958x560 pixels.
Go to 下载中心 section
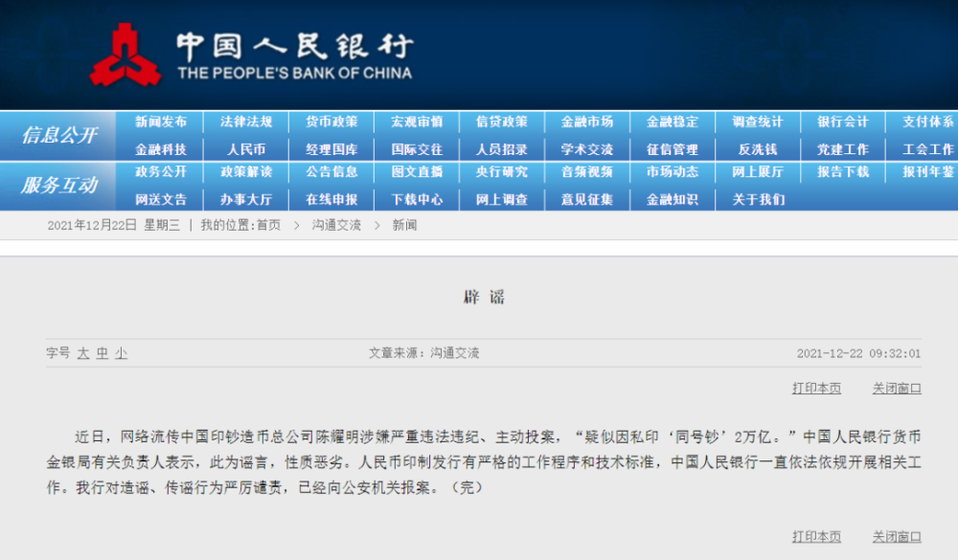pyautogui.click(x=417, y=199)
